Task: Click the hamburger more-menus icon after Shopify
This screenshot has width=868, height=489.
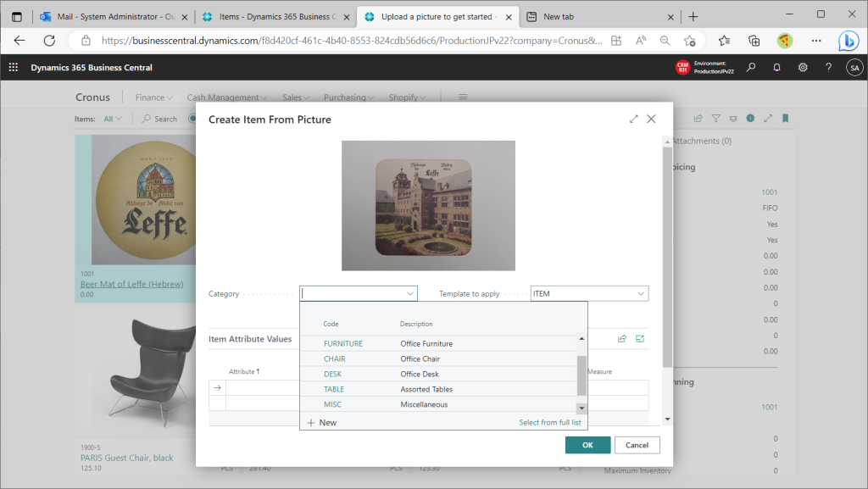Action: (463, 97)
